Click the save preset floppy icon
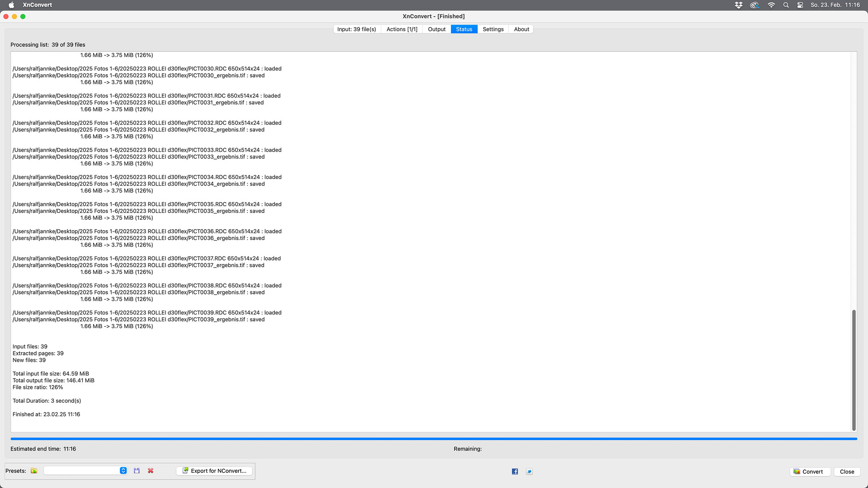Viewport: 868px width, 488px height. pyautogui.click(x=137, y=471)
